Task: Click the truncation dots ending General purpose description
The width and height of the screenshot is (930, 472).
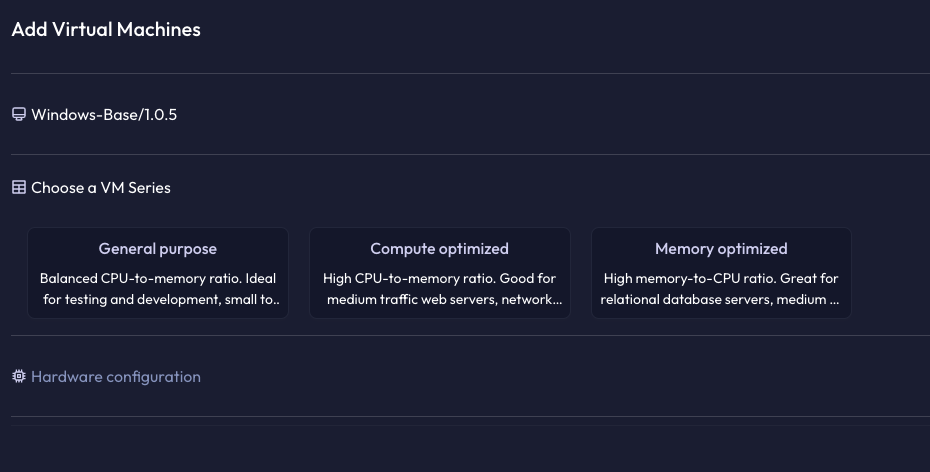Action: 276,302
